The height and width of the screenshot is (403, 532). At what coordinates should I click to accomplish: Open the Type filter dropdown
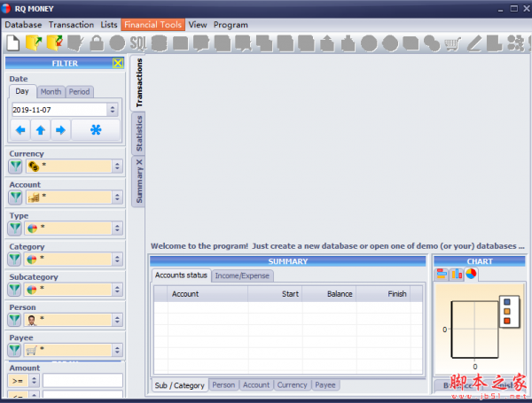117,228
